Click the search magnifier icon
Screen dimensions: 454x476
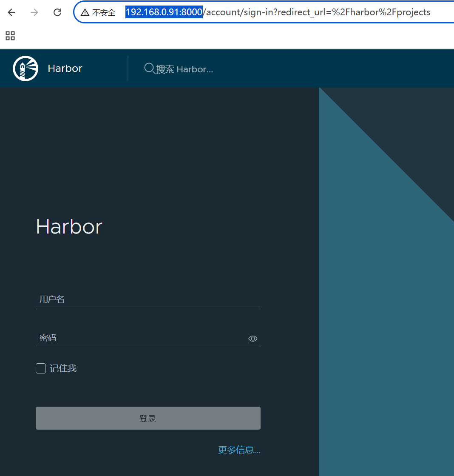(x=149, y=68)
